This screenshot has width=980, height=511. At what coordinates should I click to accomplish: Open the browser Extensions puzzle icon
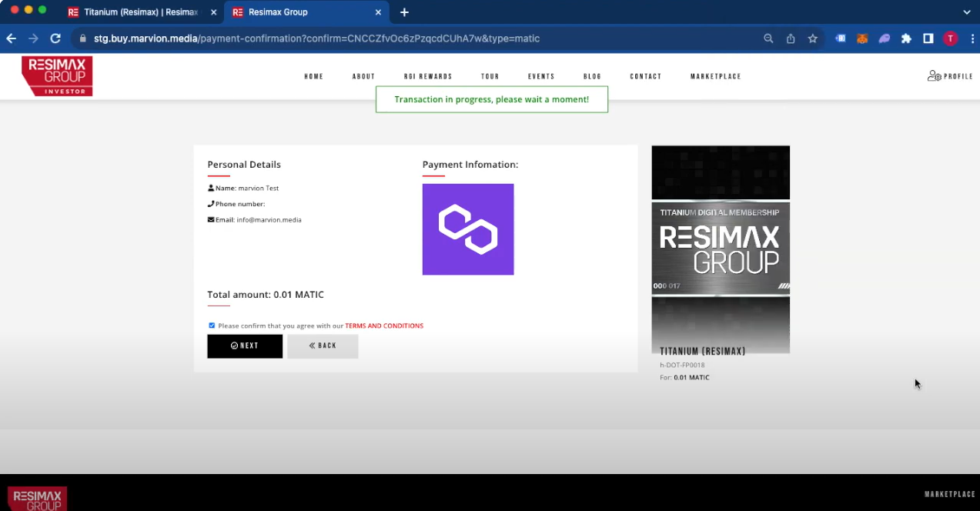tap(906, 38)
